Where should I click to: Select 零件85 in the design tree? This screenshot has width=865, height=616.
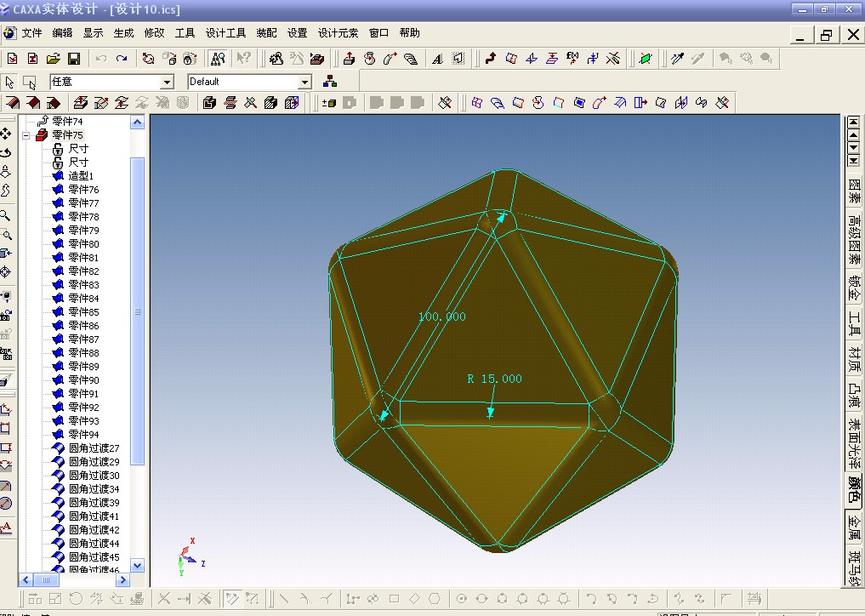[84, 312]
